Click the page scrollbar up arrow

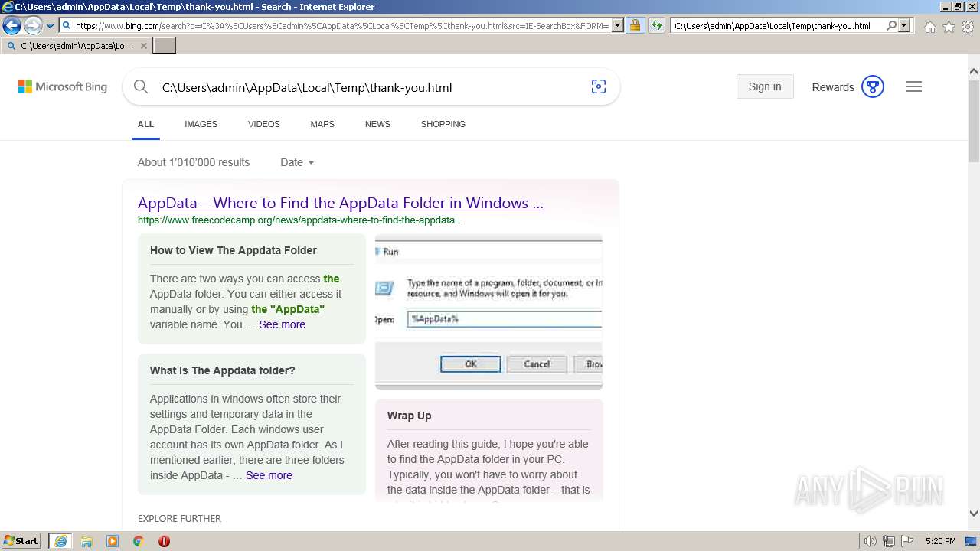click(x=974, y=71)
